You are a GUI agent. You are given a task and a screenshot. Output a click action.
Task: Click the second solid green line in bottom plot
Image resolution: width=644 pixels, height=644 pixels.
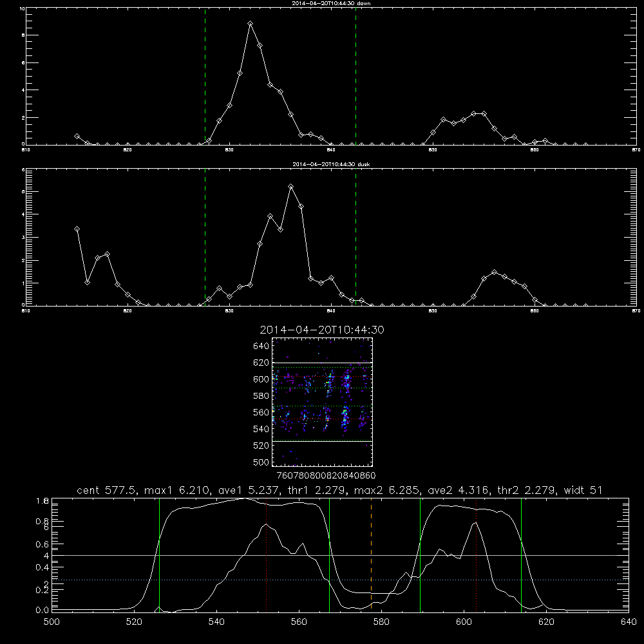(x=329, y=554)
